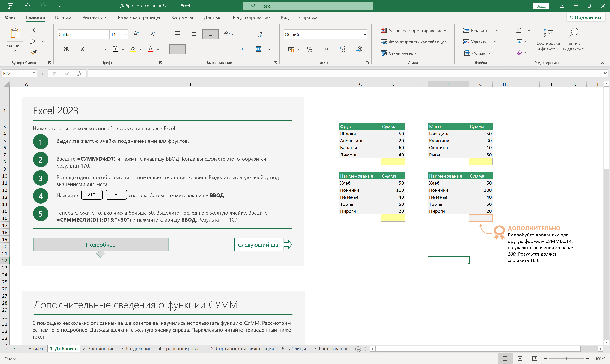Viewport: 610px width, 364px height.
Task: Apply thousands separator 000 format
Action: point(326,49)
